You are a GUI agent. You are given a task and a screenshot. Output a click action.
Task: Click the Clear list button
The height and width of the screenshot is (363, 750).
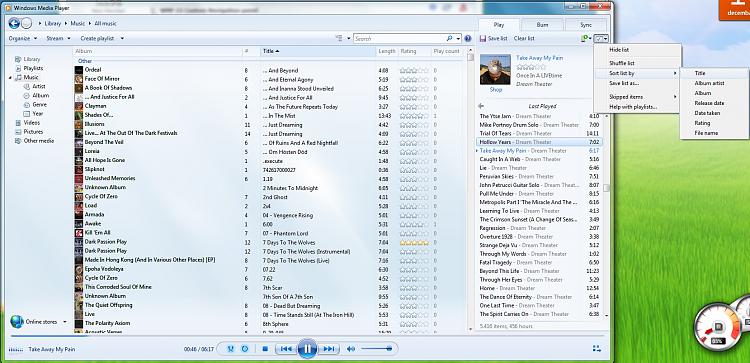click(x=524, y=38)
